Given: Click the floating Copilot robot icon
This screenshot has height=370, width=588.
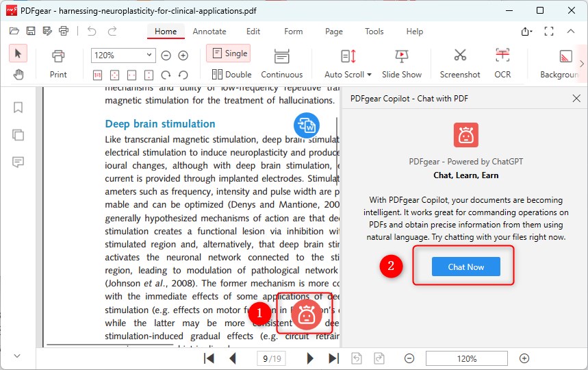Looking at the screenshot, I should (x=305, y=314).
